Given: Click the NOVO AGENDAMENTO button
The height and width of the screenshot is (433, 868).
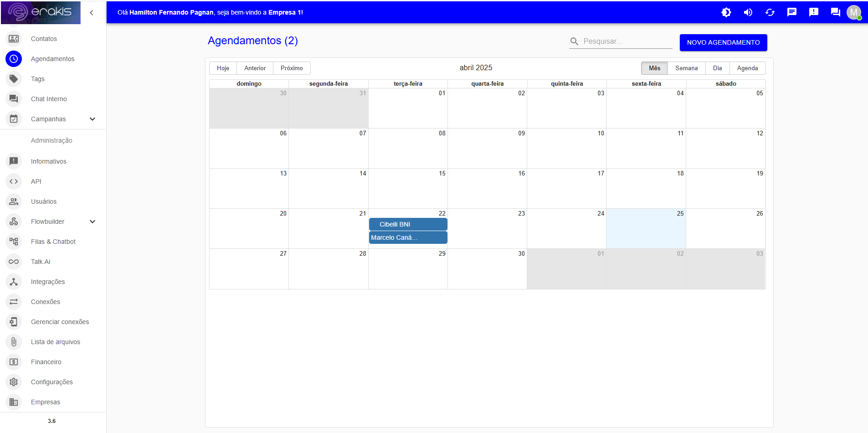Looking at the screenshot, I should [723, 42].
